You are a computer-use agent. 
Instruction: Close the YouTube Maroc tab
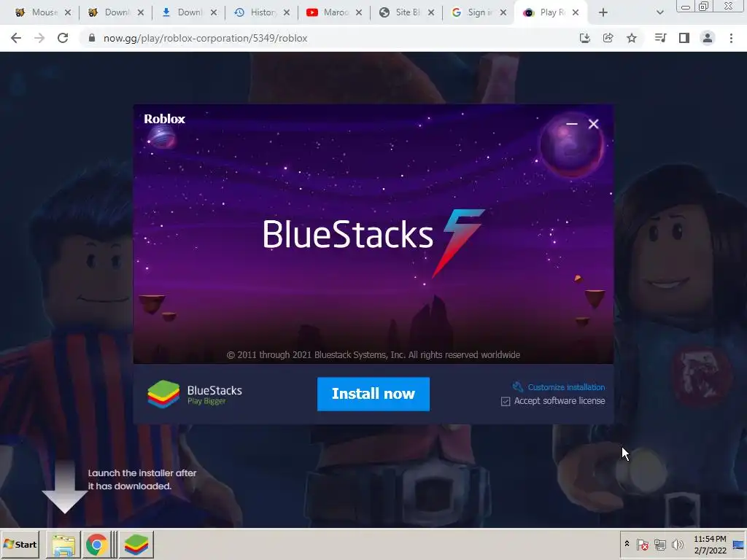359,12
